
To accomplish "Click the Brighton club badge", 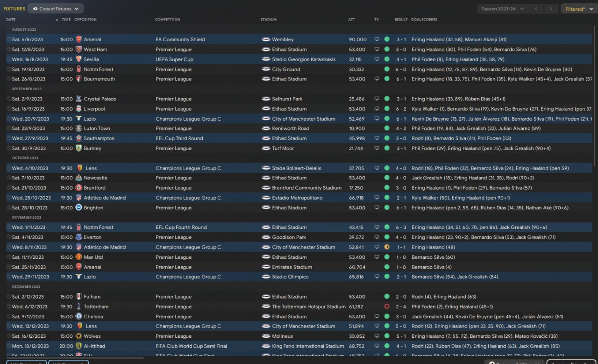I will 78,207.
